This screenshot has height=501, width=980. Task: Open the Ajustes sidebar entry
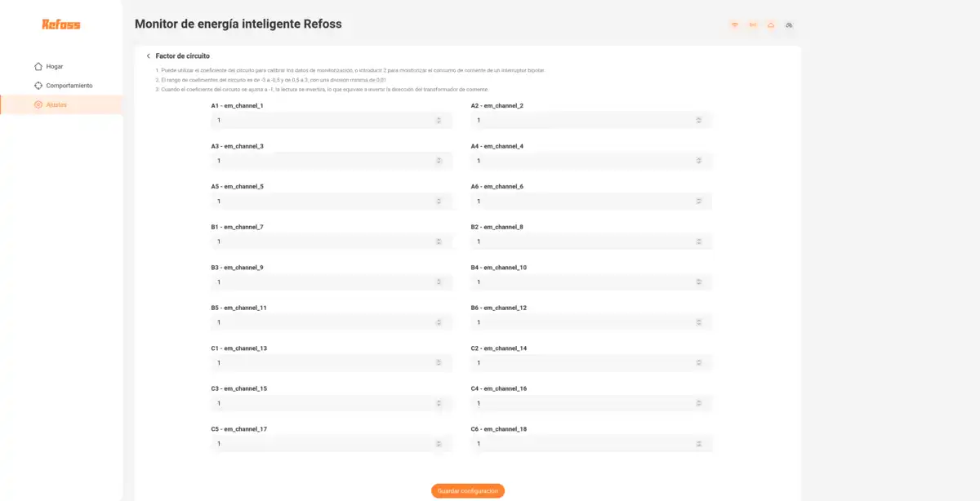click(56, 104)
